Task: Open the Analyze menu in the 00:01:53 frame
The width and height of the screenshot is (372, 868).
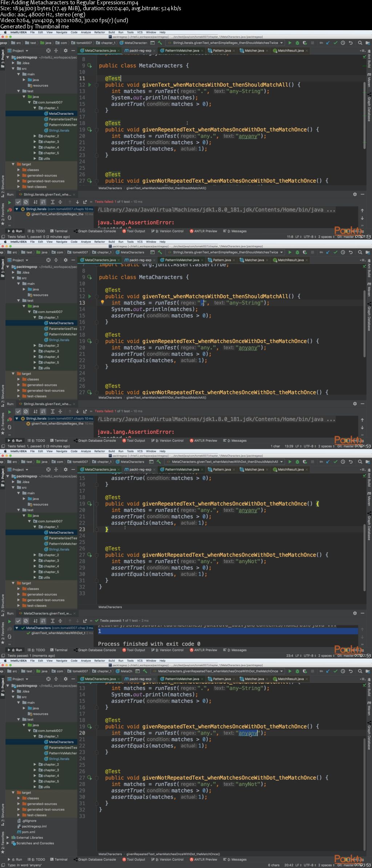Action: tap(86, 242)
